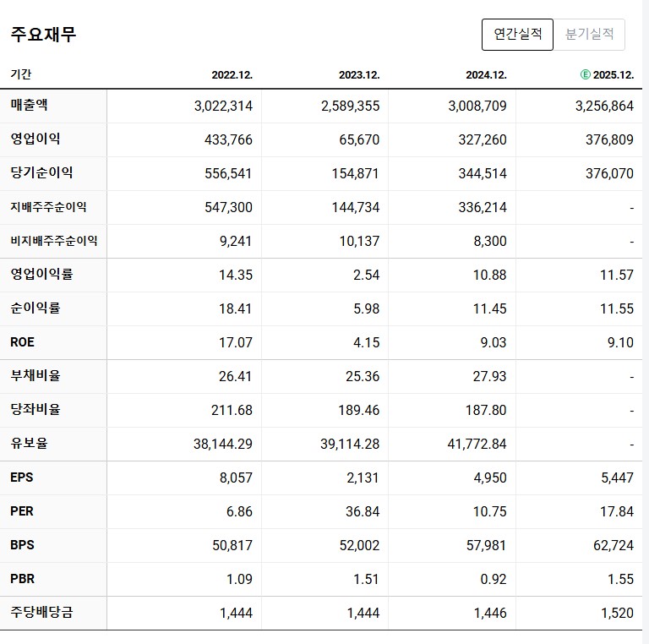Click estimated net income 376,070
Screen dimensions: 649x644
point(609,173)
